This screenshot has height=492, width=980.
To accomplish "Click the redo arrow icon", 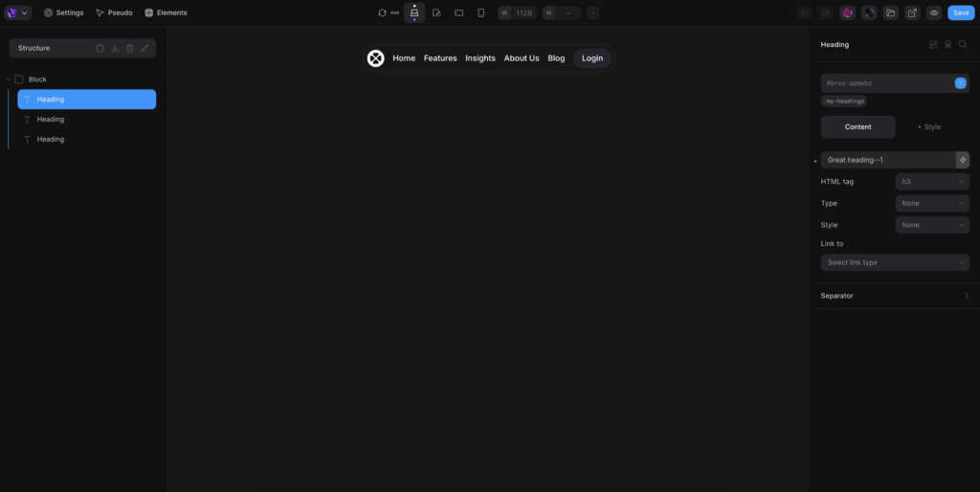I will (826, 12).
